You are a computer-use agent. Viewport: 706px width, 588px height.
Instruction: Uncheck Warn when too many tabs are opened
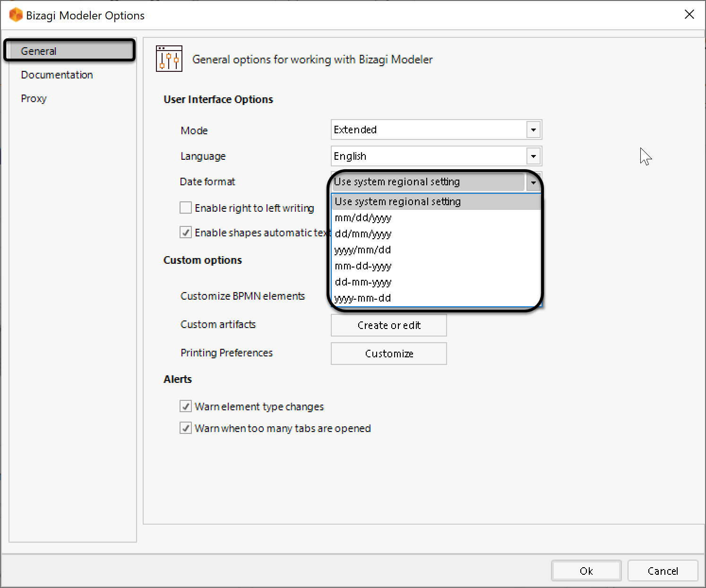186,428
